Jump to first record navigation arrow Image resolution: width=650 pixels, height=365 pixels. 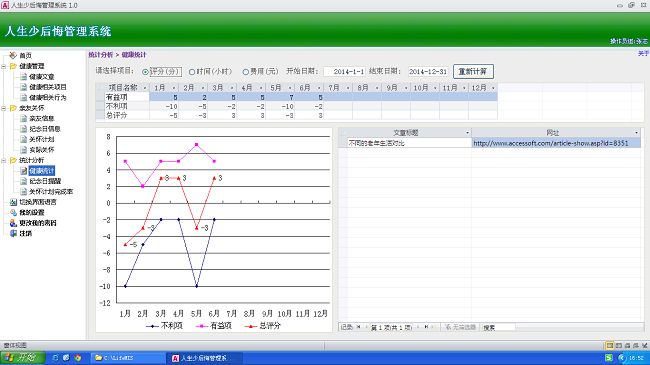click(359, 327)
